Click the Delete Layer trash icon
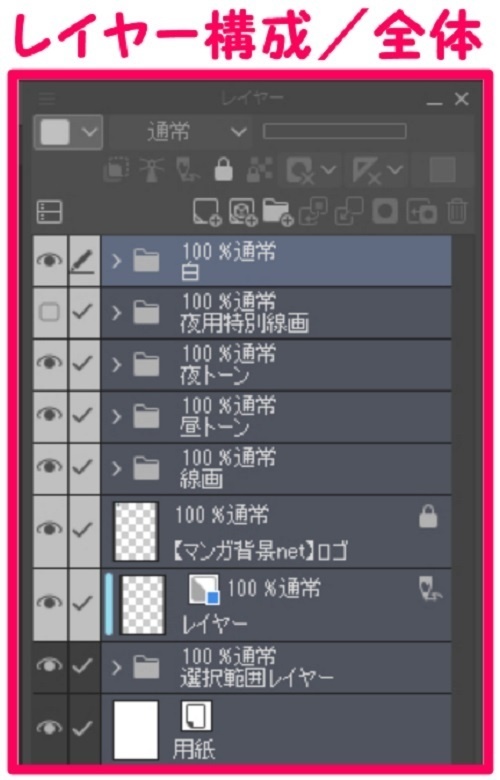The width and height of the screenshot is (500, 780). point(457,212)
